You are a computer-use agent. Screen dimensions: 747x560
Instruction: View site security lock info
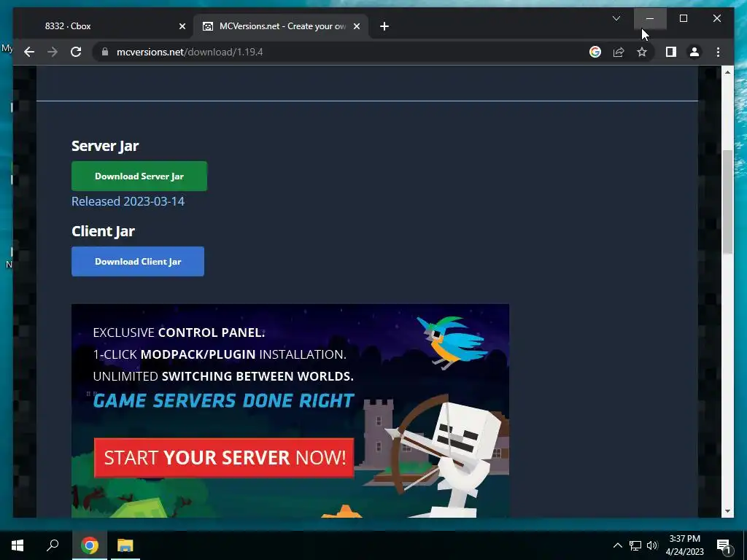tap(105, 52)
